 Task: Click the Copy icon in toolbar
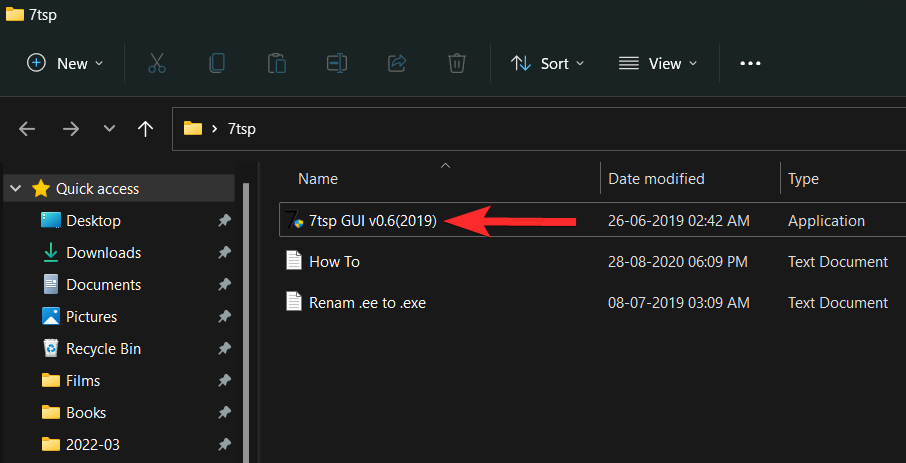point(216,63)
